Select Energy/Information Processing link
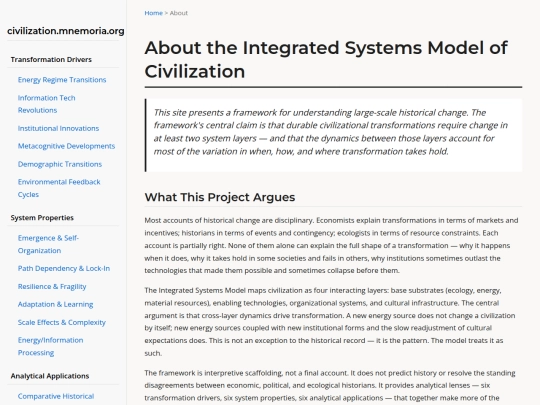The width and height of the screenshot is (540, 405). 51,346
